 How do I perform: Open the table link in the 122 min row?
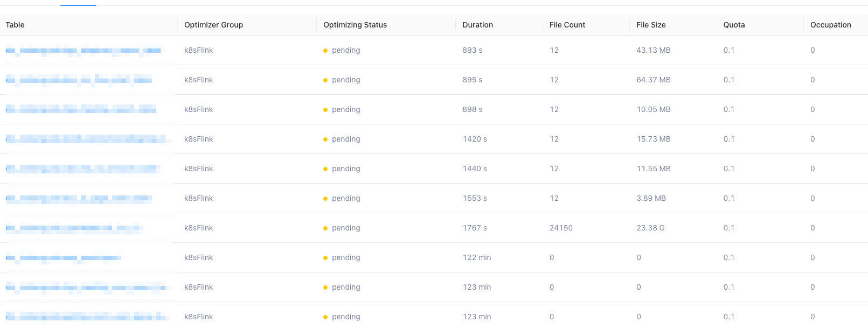tap(64, 258)
